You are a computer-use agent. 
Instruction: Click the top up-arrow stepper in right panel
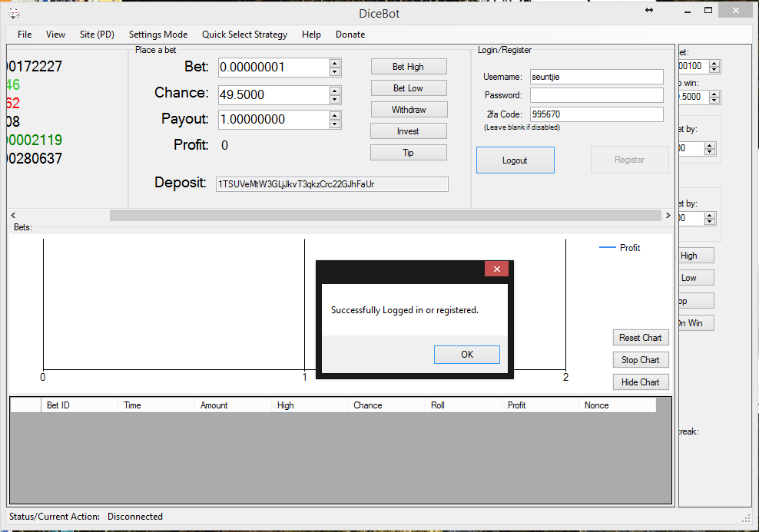tap(714, 63)
